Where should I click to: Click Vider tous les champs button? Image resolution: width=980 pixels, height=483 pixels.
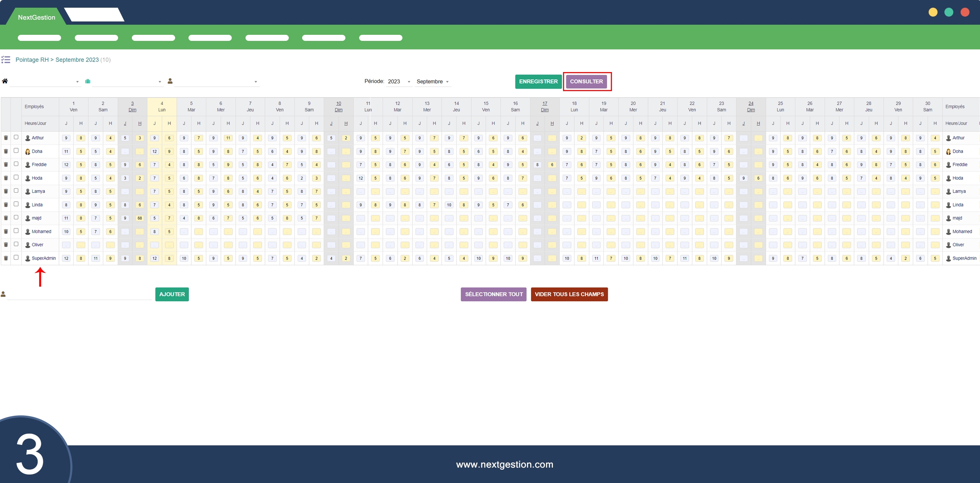569,294
